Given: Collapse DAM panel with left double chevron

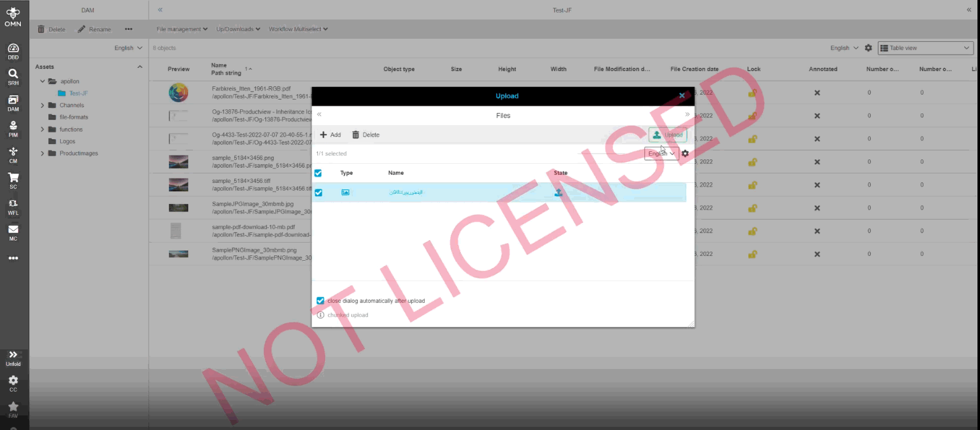Looking at the screenshot, I should point(161,10).
